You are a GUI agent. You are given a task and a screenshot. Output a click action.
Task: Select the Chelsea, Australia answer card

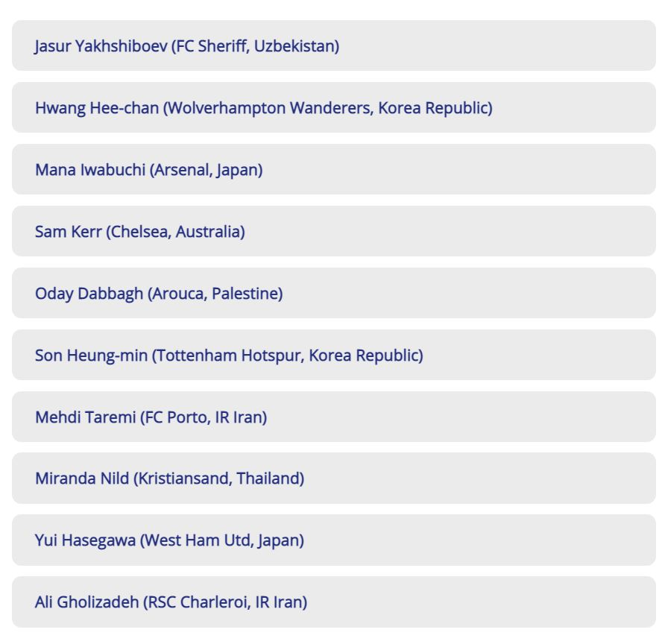pos(332,232)
